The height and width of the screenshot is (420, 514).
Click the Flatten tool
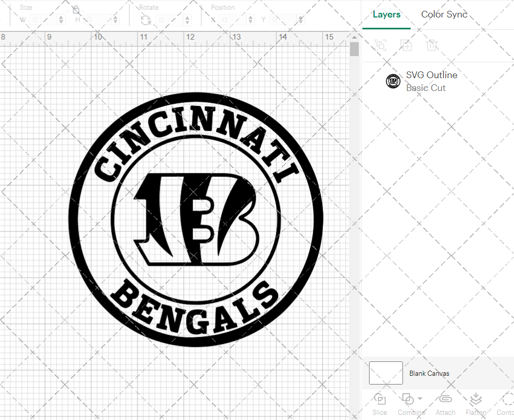(476, 404)
